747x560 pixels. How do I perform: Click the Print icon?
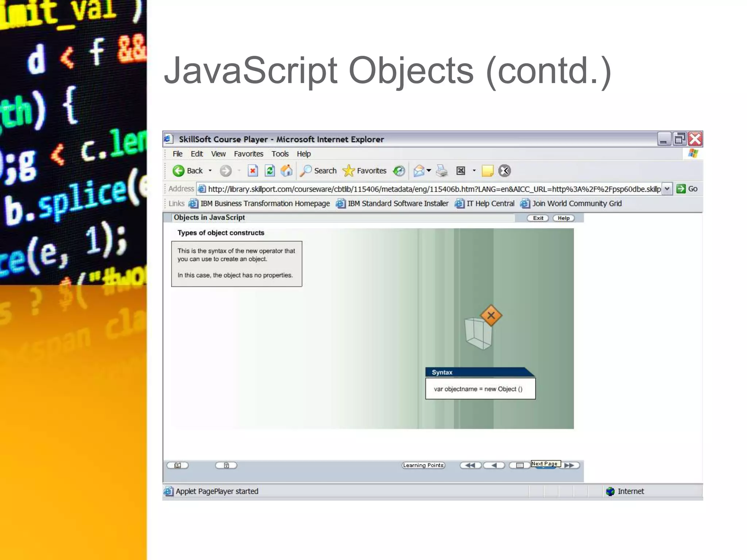tap(442, 171)
